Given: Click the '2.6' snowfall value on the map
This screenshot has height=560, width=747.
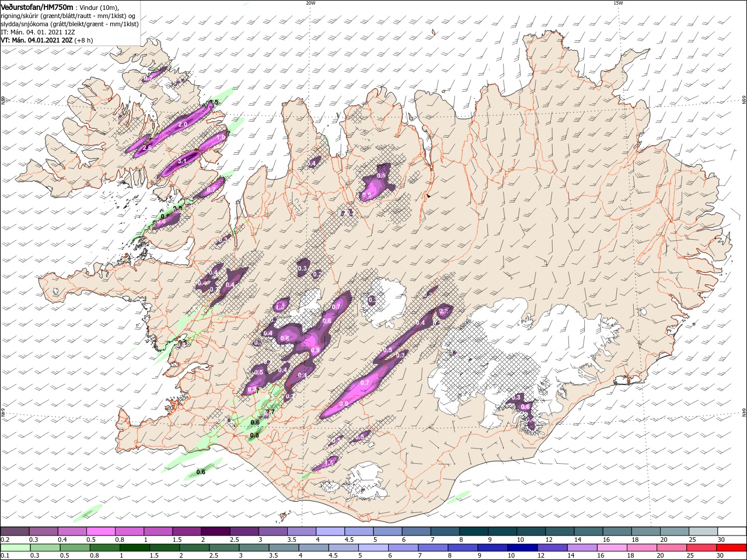Looking at the screenshot, I should [x=147, y=148].
